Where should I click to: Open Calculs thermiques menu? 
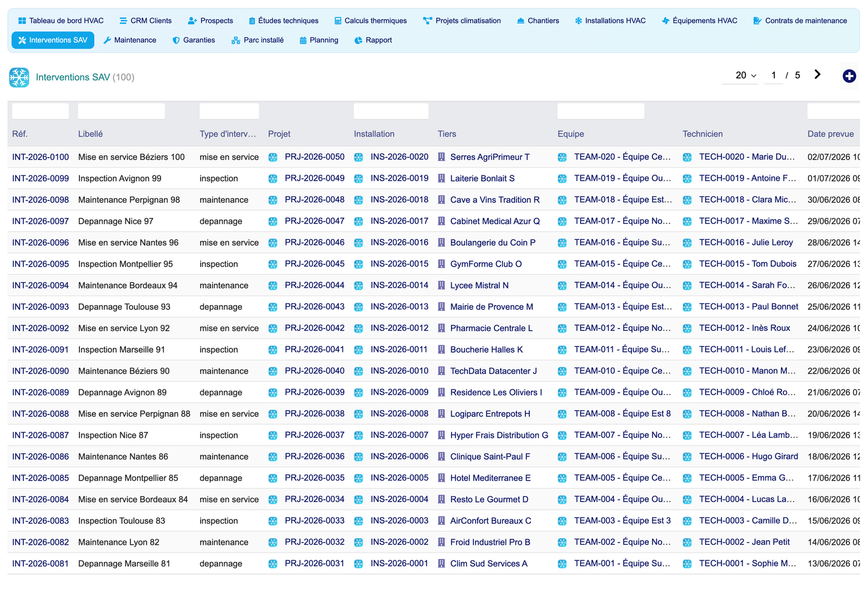tap(371, 20)
